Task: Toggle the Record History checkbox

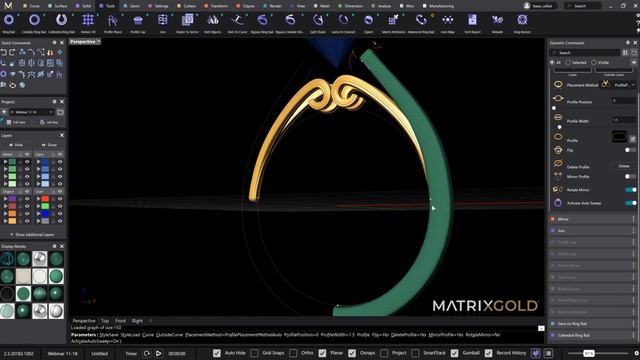Action: 489,353
